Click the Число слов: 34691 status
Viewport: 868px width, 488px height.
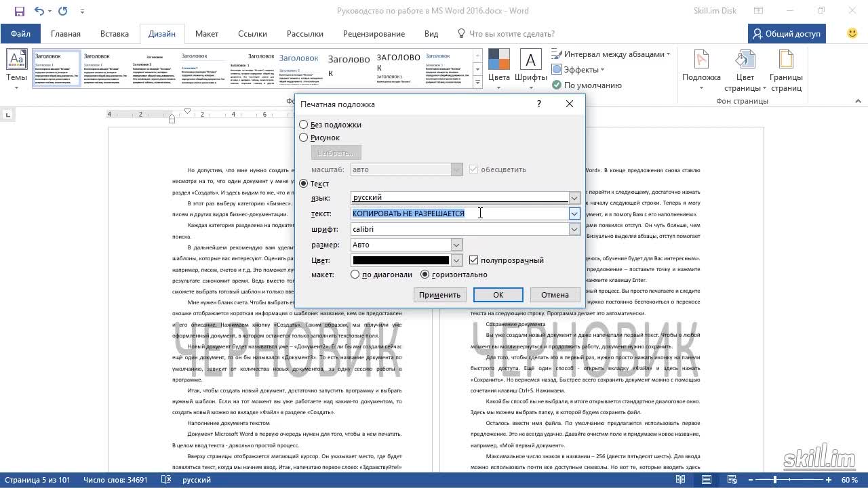(115, 480)
